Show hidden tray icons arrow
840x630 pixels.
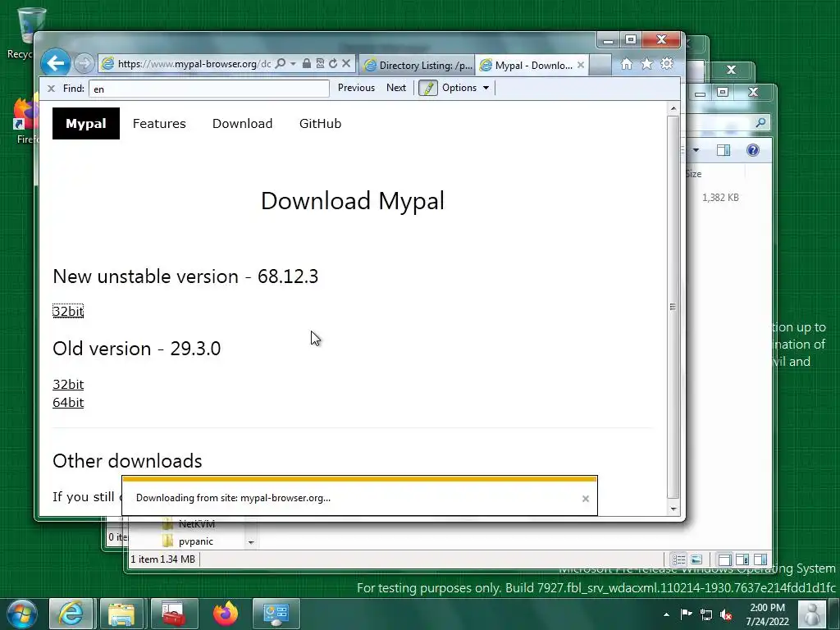tap(666, 614)
